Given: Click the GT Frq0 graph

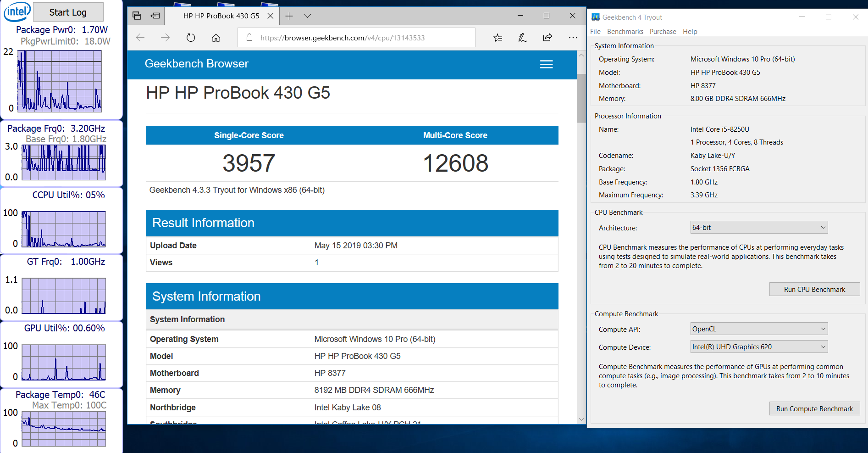Looking at the screenshot, I should coord(64,296).
